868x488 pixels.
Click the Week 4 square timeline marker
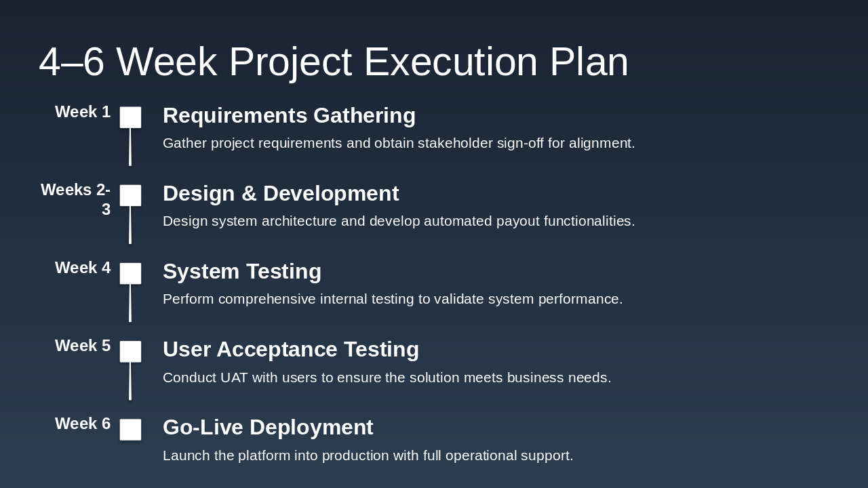coord(131,273)
